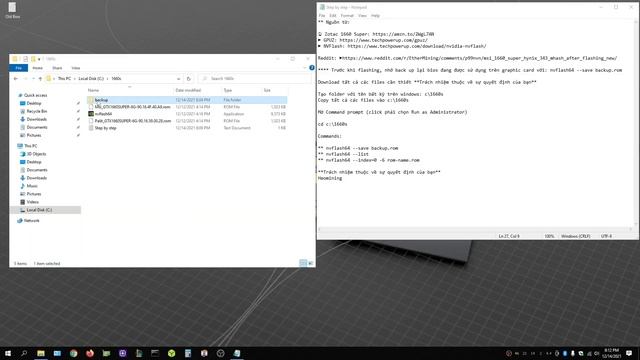640x360 pixels.
Task: Open the Home ribbon tab in Explorer
Action: 38,68
